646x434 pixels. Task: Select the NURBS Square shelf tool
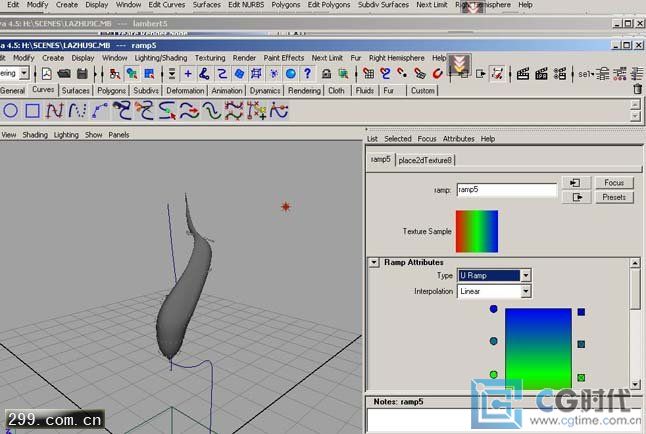33,111
